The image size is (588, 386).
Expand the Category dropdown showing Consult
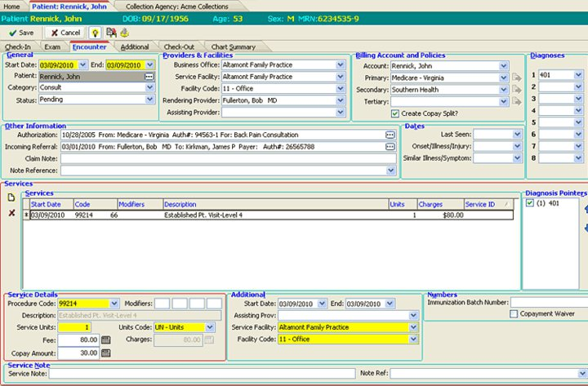(149, 88)
